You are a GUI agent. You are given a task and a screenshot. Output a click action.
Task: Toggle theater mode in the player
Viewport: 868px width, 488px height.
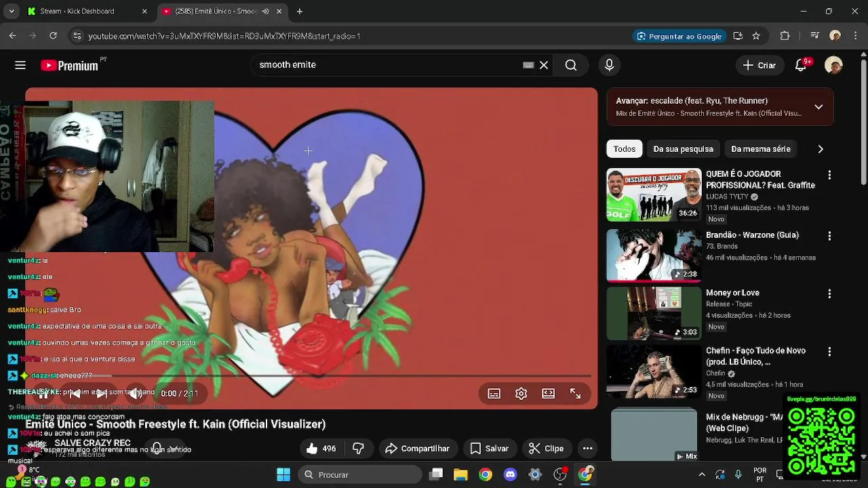point(549,394)
